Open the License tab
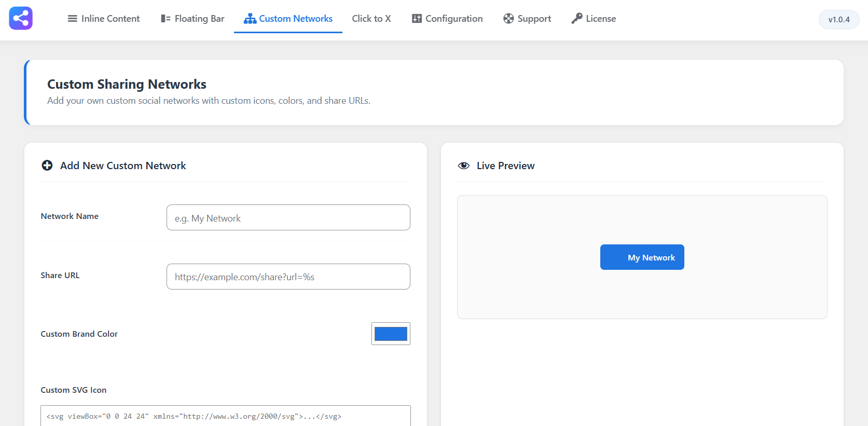This screenshot has height=426, width=868. click(x=594, y=19)
